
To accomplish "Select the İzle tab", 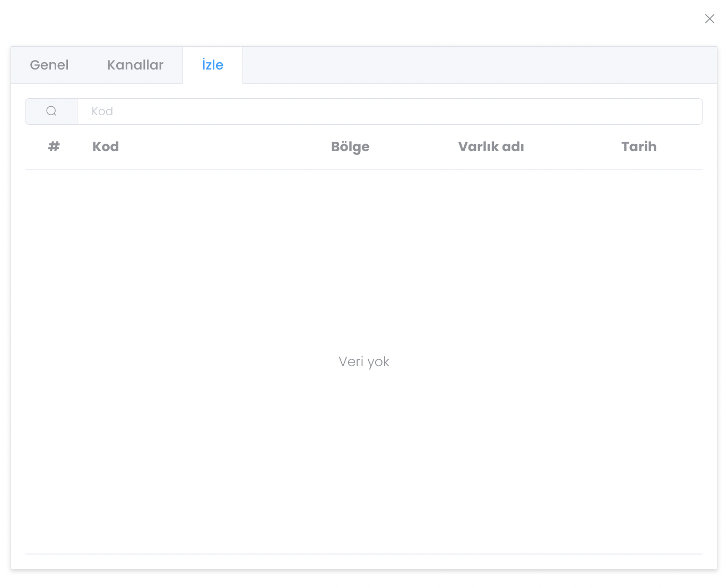I will click(x=213, y=65).
